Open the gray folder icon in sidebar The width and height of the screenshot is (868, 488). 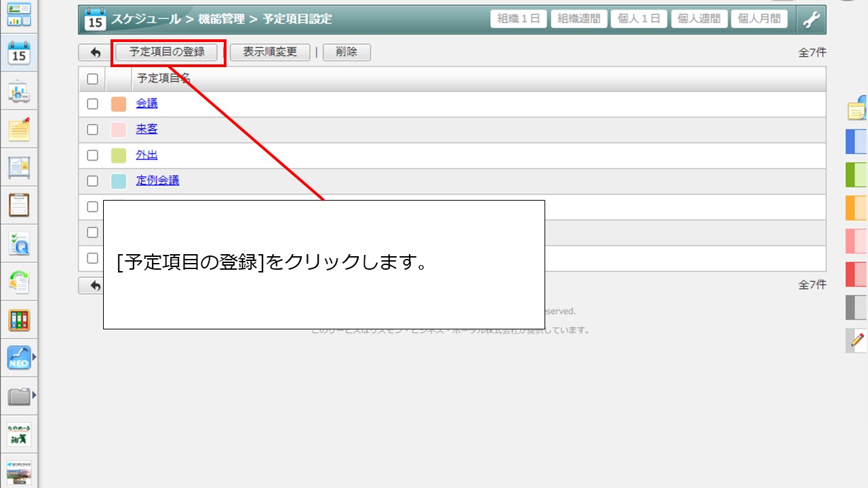click(x=19, y=396)
